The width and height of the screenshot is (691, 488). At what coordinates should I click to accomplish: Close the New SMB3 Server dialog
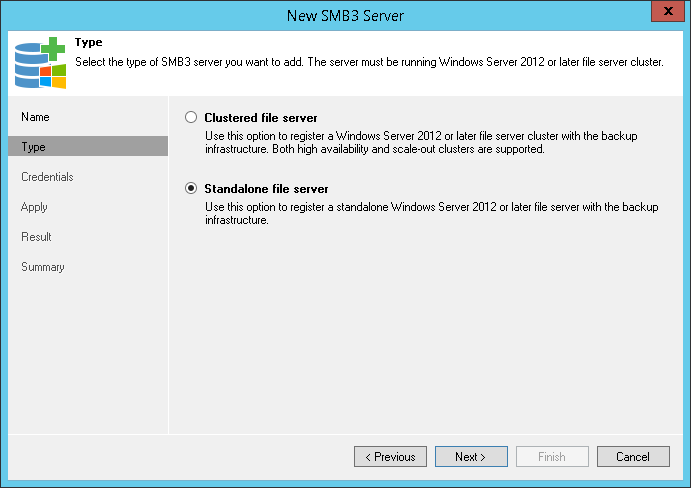(x=668, y=11)
